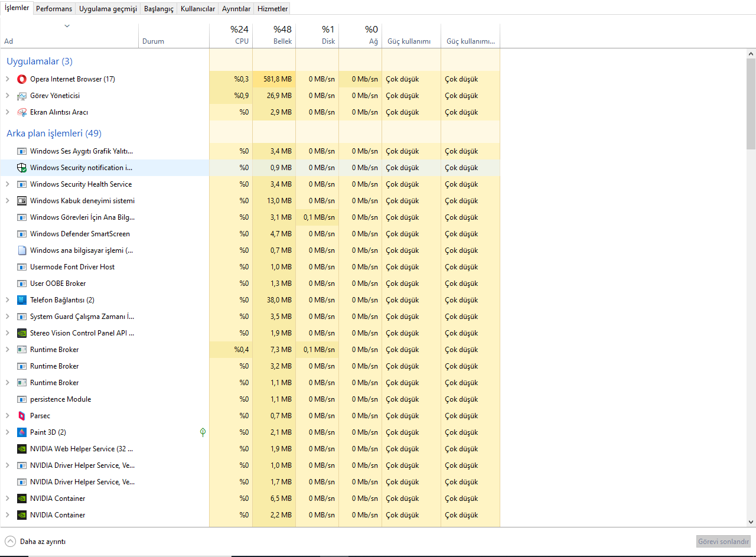The image size is (756, 557).
Task: Click the Stereo Vision Control Panel icon
Action: click(x=22, y=333)
